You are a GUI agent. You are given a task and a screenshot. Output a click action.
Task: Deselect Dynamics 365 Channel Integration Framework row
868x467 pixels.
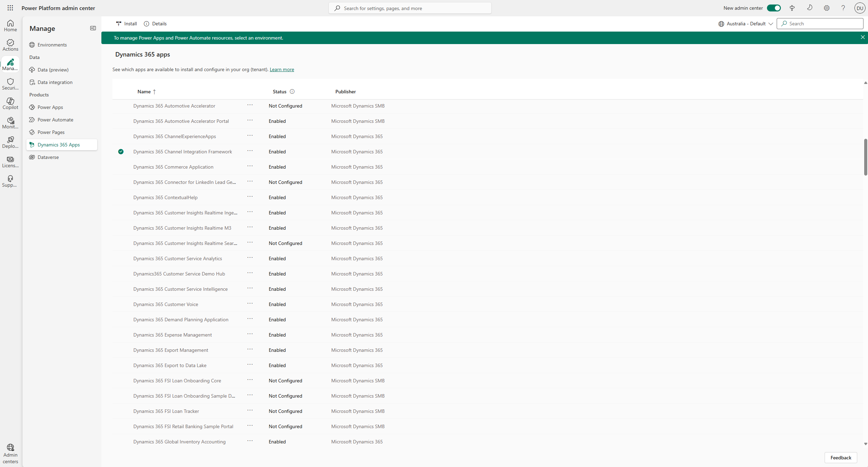tap(121, 152)
